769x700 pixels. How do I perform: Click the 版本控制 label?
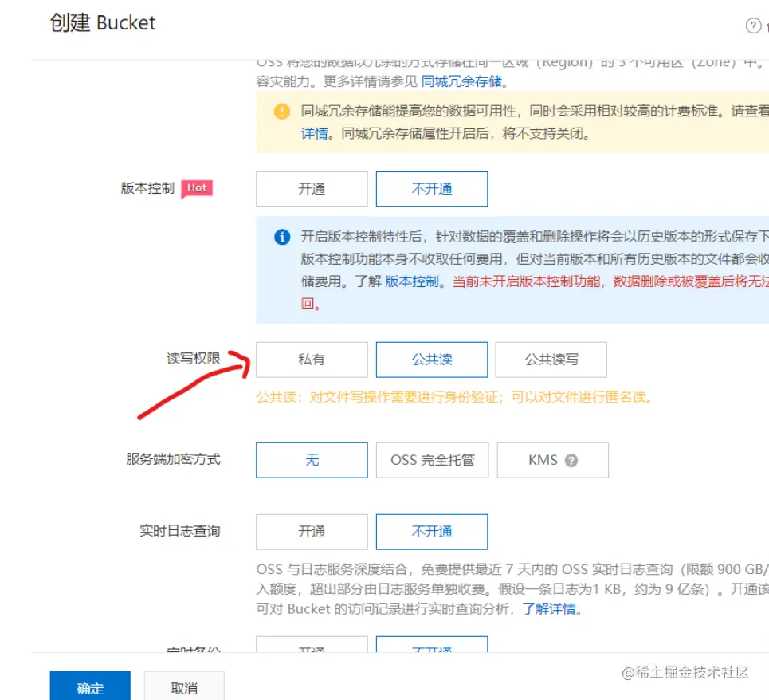click(147, 188)
